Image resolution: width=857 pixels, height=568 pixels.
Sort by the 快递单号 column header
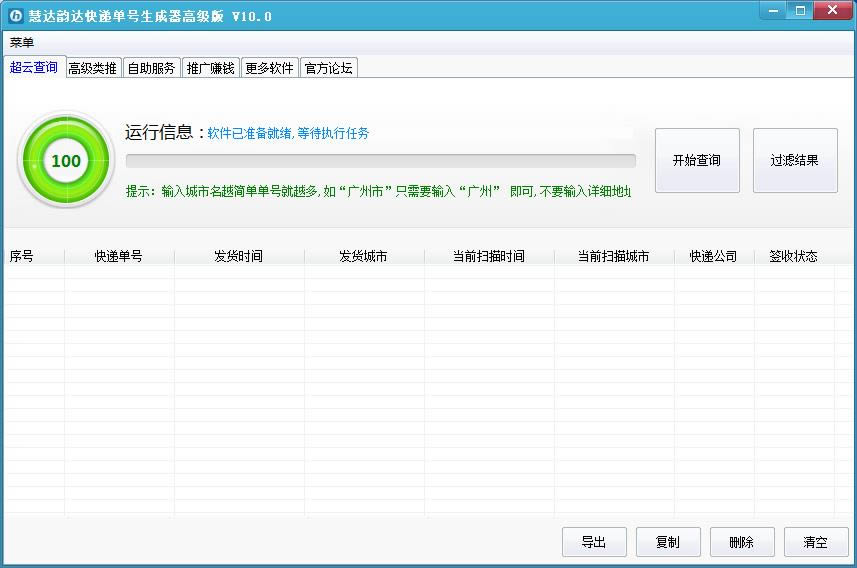(119, 256)
